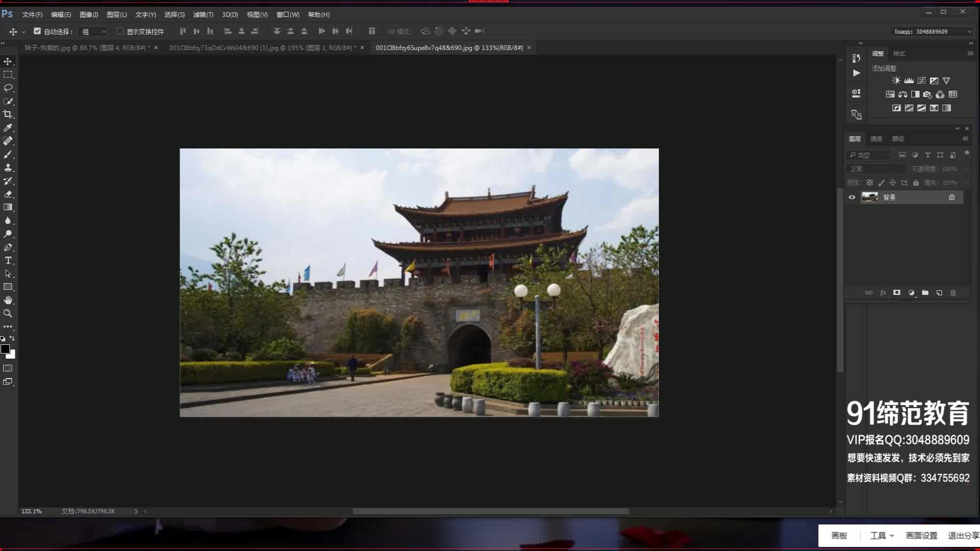Delete layer with trash icon
This screenshot has height=551, width=980.
953,293
